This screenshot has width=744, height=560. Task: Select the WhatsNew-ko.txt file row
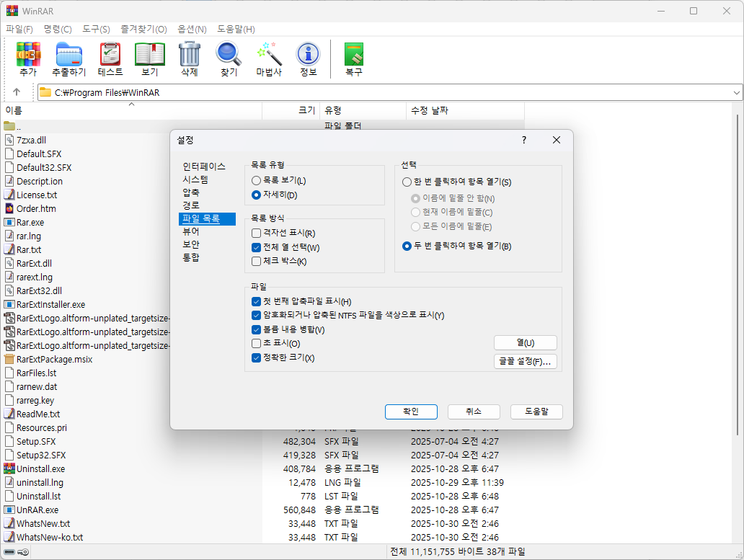[x=263, y=537]
